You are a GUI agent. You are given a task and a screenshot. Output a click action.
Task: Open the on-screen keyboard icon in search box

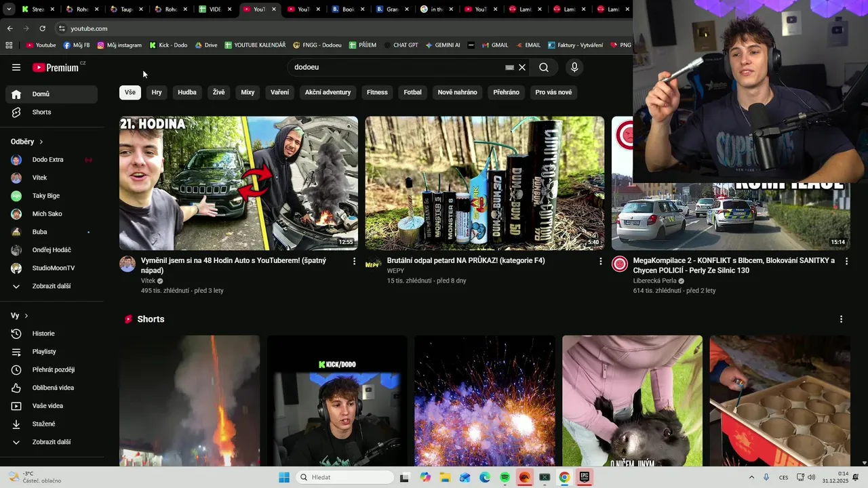[x=509, y=67]
